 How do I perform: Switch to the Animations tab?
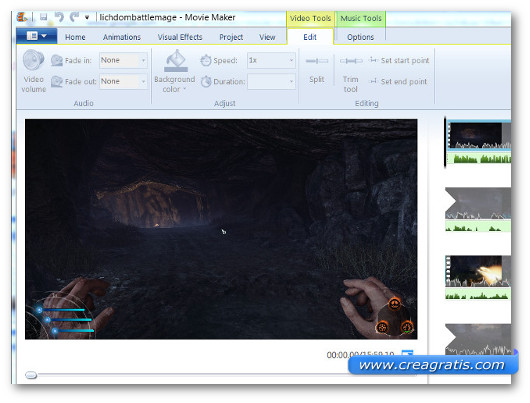(x=122, y=37)
